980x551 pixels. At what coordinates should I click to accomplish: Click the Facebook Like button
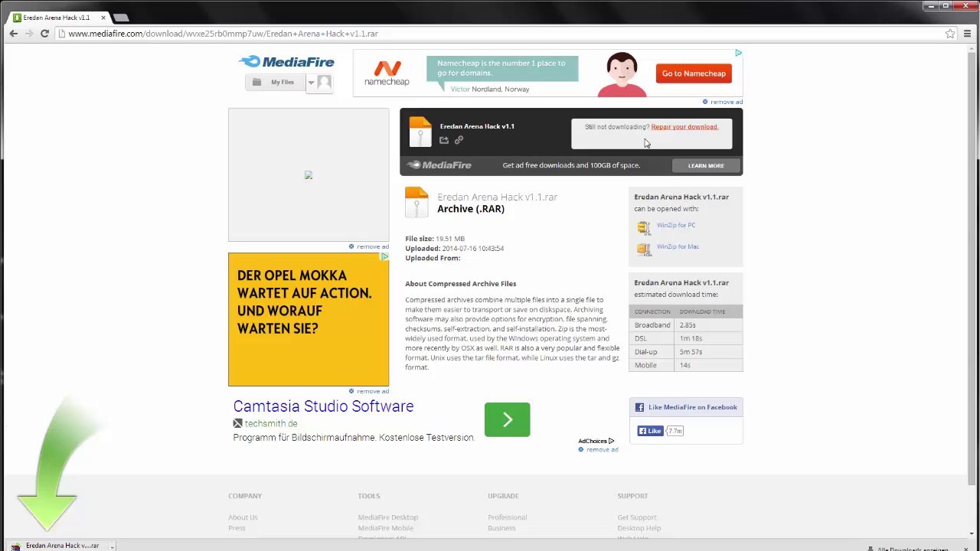[650, 431]
